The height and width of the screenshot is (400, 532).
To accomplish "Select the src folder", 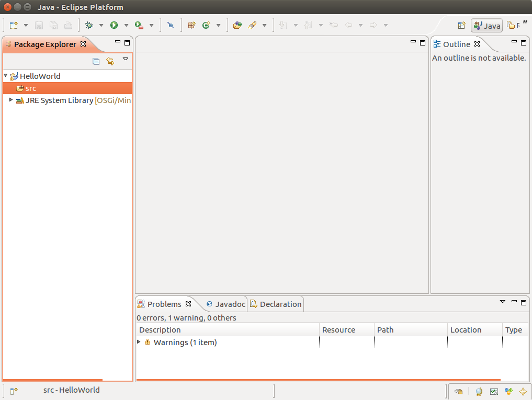I will 67,88.
